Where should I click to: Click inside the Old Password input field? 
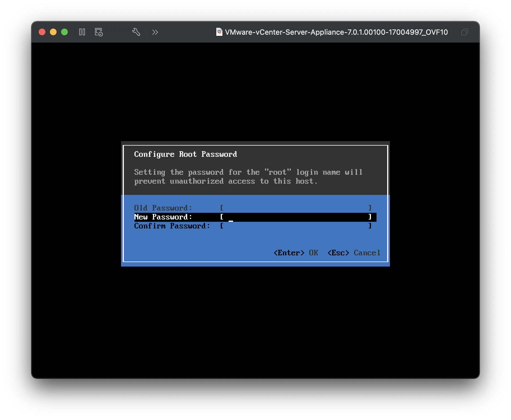[x=296, y=208]
